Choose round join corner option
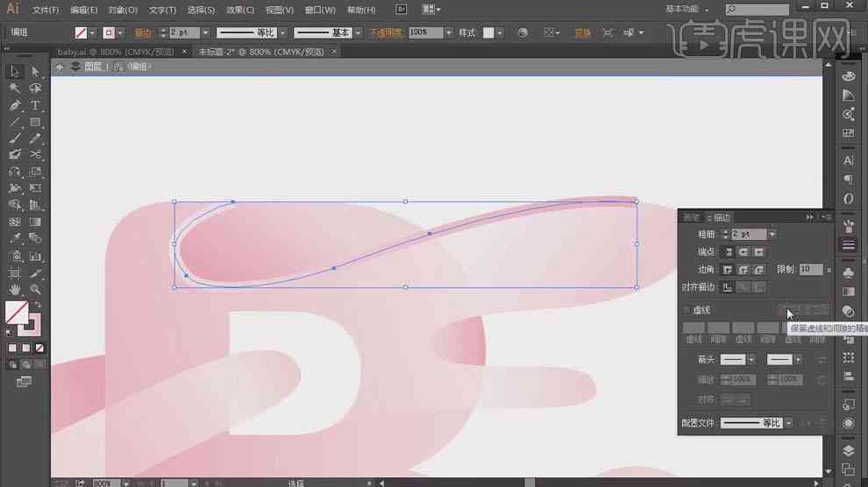868x487 pixels. tap(743, 270)
